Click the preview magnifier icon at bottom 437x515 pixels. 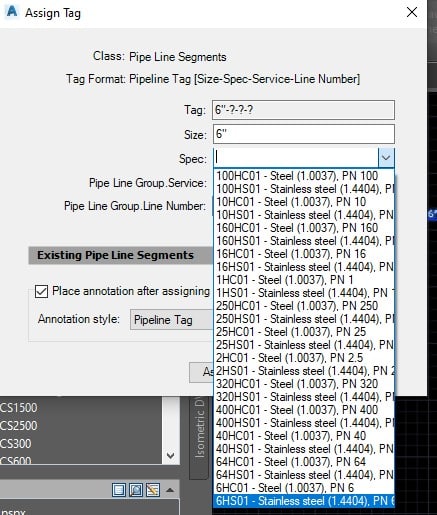(x=136, y=490)
